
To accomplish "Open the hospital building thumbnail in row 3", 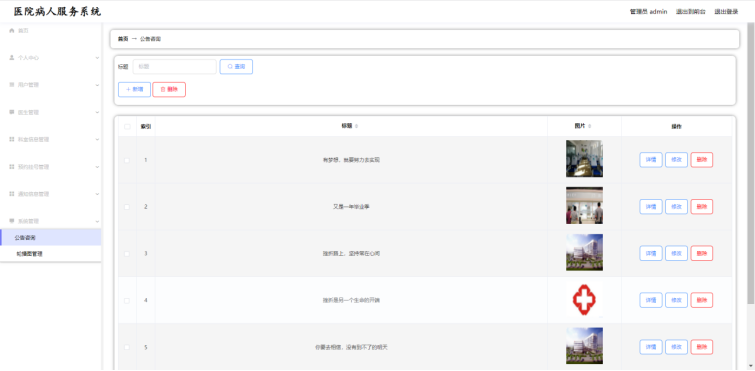I will click(x=584, y=252).
